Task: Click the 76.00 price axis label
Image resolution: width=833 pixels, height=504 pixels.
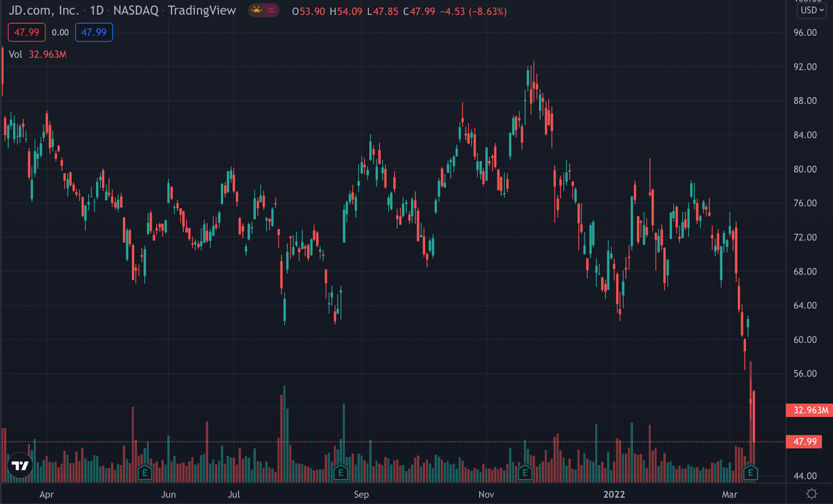Action: [x=805, y=203]
